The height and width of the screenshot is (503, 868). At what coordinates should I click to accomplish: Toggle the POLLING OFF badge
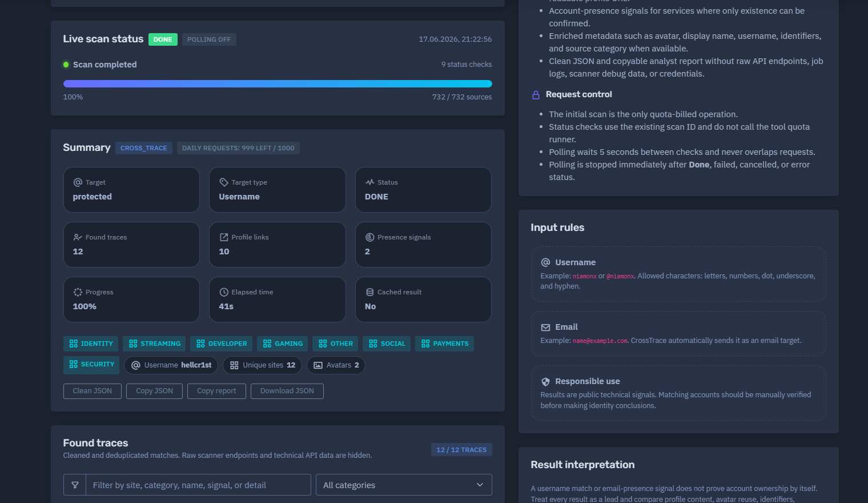tap(209, 39)
